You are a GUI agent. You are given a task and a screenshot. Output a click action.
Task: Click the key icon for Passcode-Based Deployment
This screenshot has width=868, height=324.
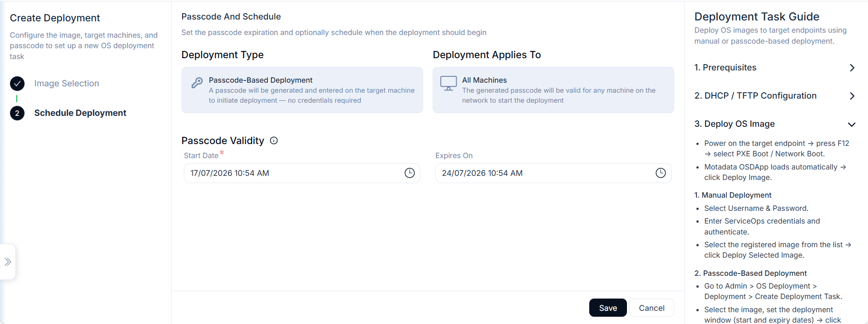[197, 83]
